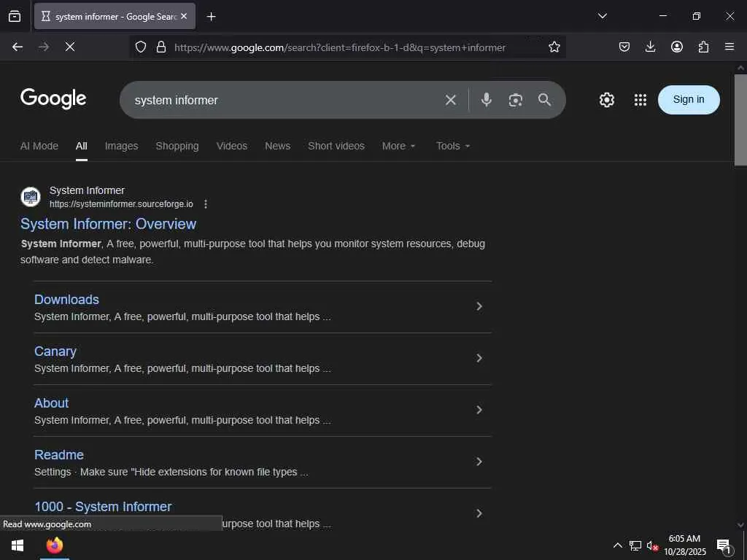747x560 pixels.
Task: Switch to Videos results tab
Action: click(x=232, y=146)
